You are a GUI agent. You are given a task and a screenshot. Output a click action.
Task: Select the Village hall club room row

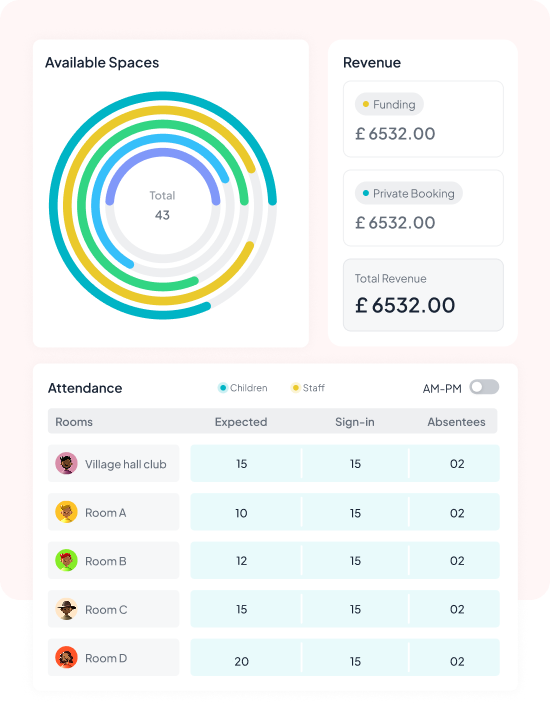pos(273,463)
